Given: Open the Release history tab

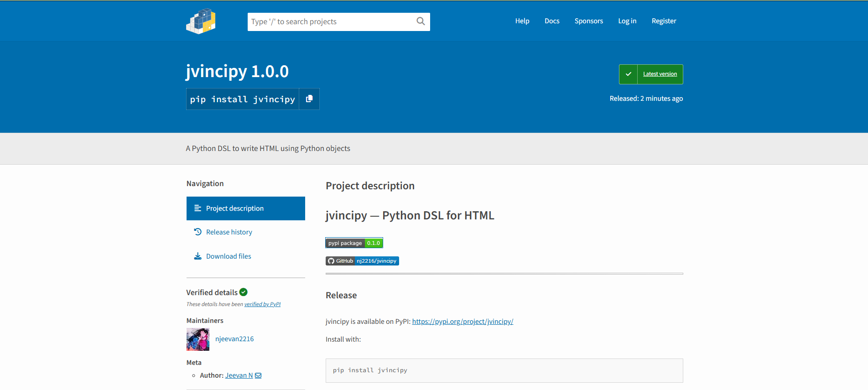Looking at the screenshot, I should [x=229, y=232].
